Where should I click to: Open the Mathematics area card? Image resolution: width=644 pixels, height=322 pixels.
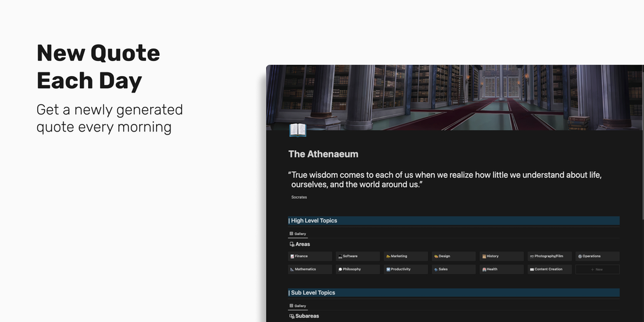point(309,269)
